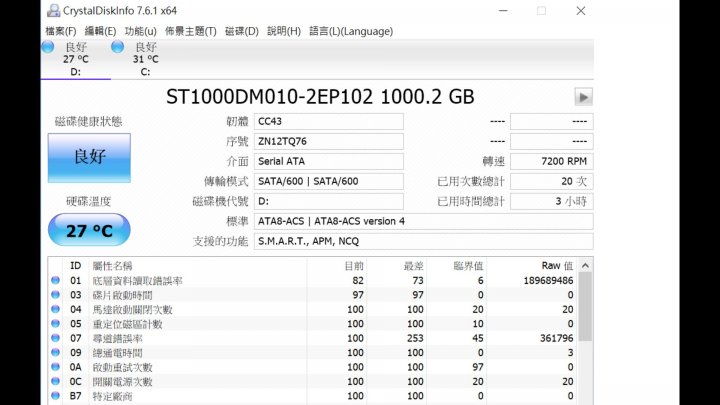Screen dimensions: 720x405
Task: Click the transfer mode field SATA/600 | SATA/600
Action: (x=329, y=181)
